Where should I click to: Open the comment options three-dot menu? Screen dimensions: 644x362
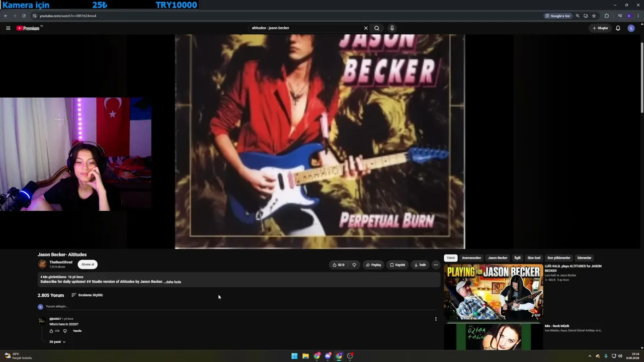(x=436, y=319)
